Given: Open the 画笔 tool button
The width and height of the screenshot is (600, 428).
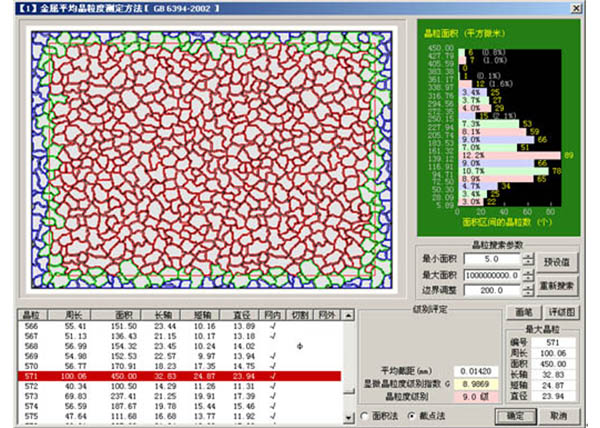Looking at the screenshot, I should 523,312.
